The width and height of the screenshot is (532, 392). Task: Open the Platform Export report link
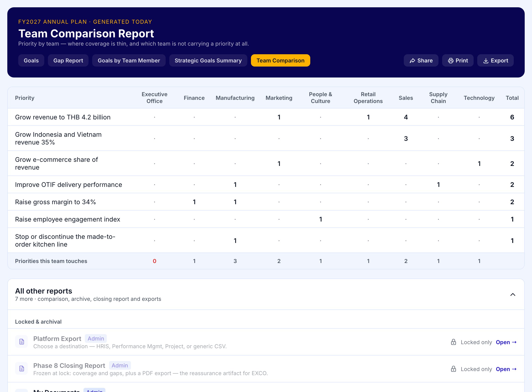[x=506, y=342]
